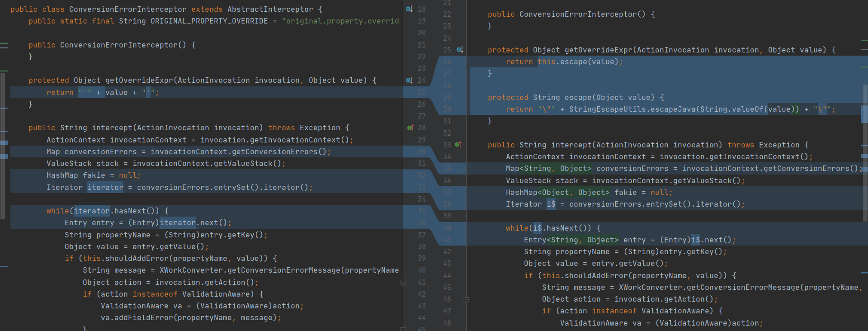The image size is (868, 331).
Task: Click the overridden-method gutter icon at left line 24
Action: (x=409, y=80)
